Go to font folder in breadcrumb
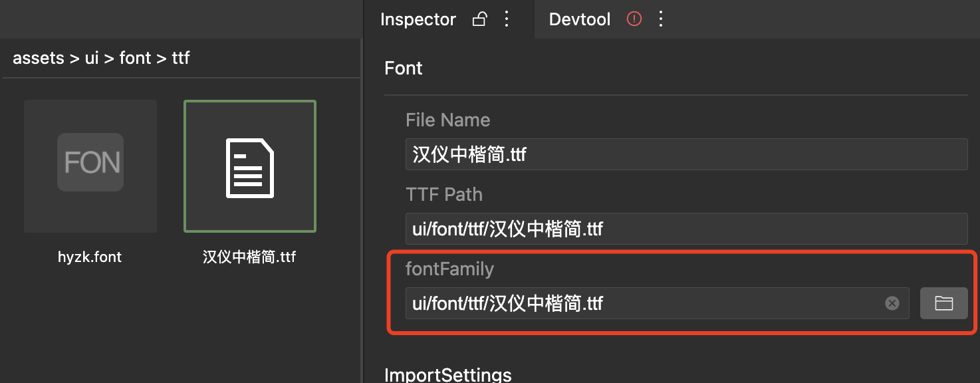 136,58
